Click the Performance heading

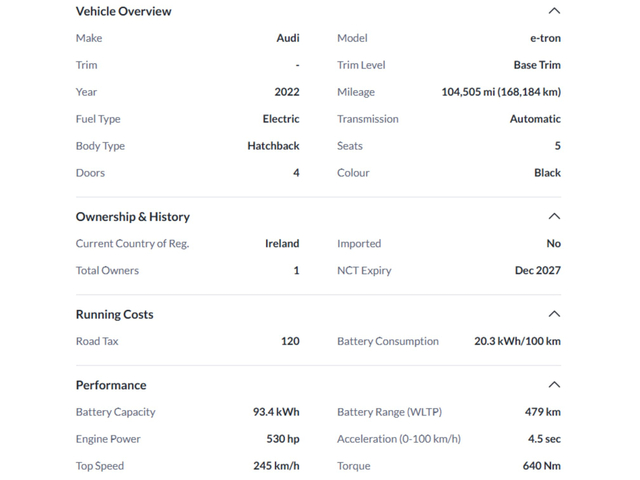tap(111, 385)
